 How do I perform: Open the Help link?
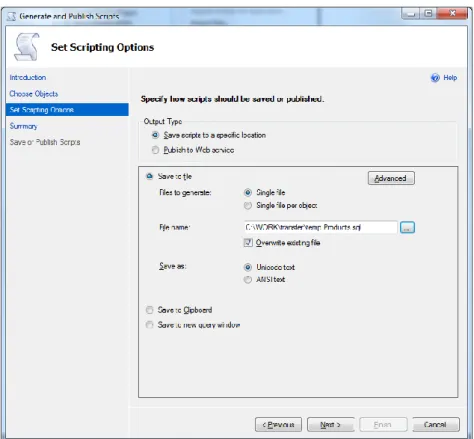[450, 78]
